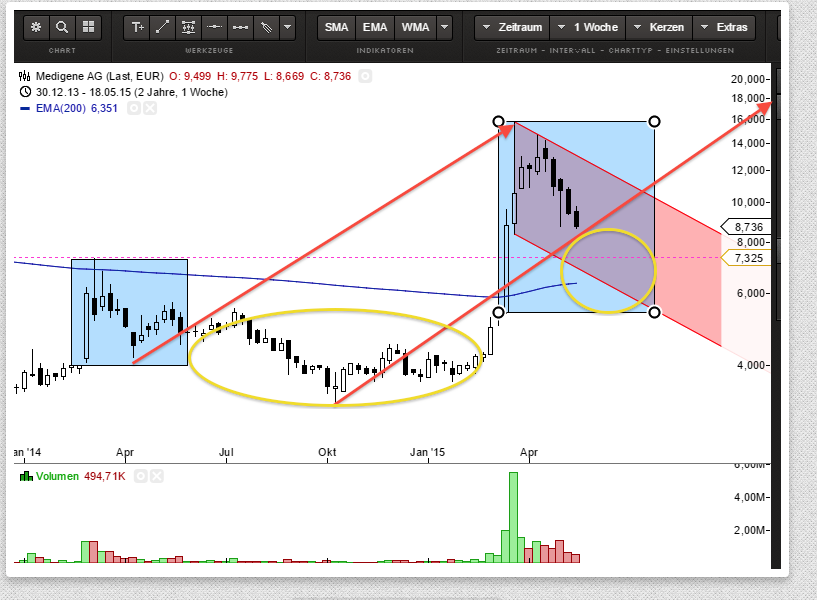Open chart settings gear icon
817x600 pixels.
pos(36,27)
